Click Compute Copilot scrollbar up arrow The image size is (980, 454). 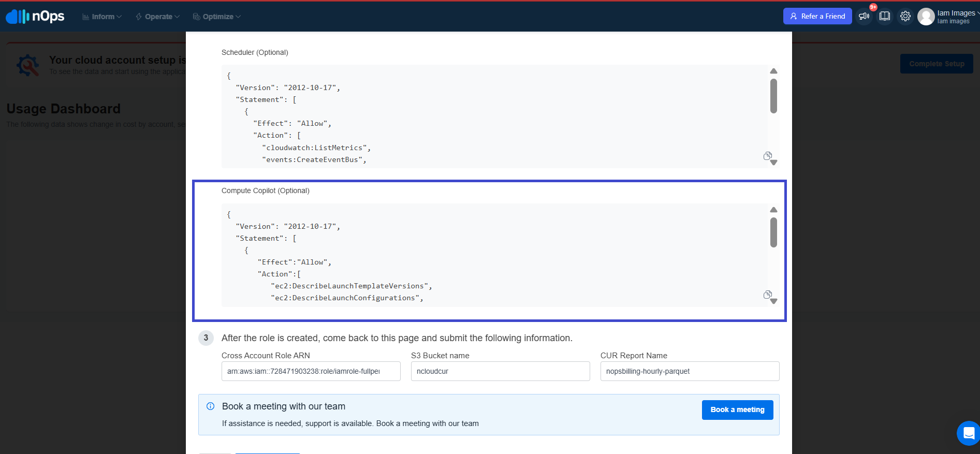(773, 210)
